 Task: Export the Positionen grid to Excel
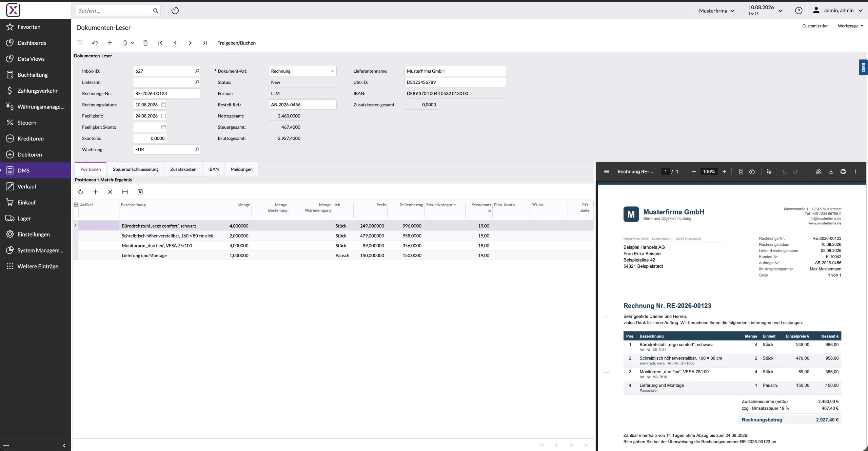coord(140,192)
